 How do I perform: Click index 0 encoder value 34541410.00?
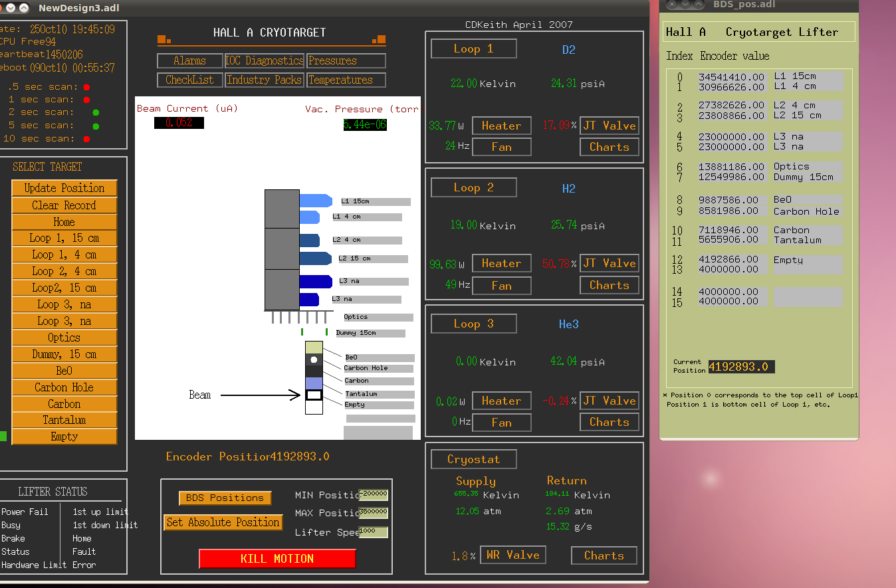tap(732, 77)
